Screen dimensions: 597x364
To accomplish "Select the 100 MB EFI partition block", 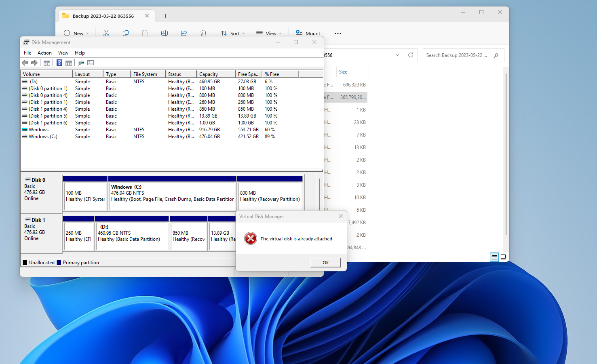I will (85, 193).
